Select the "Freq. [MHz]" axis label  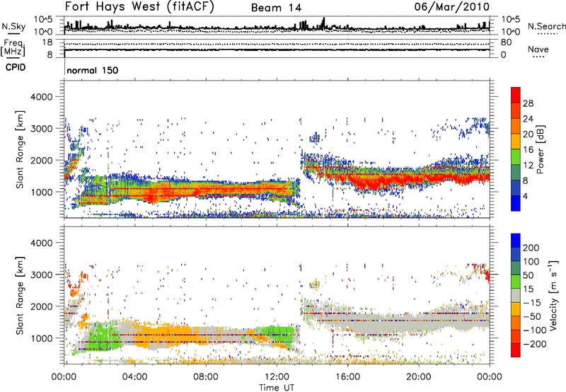pyautogui.click(x=13, y=47)
